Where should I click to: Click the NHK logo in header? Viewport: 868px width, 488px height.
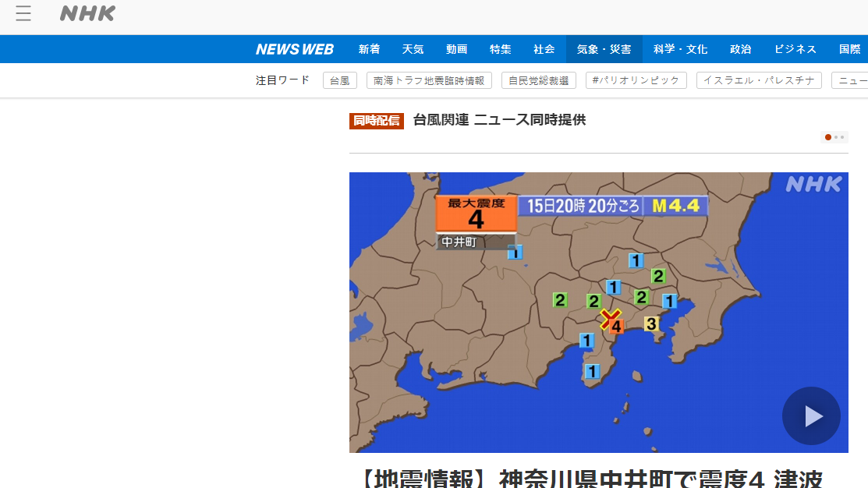coord(87,13)
